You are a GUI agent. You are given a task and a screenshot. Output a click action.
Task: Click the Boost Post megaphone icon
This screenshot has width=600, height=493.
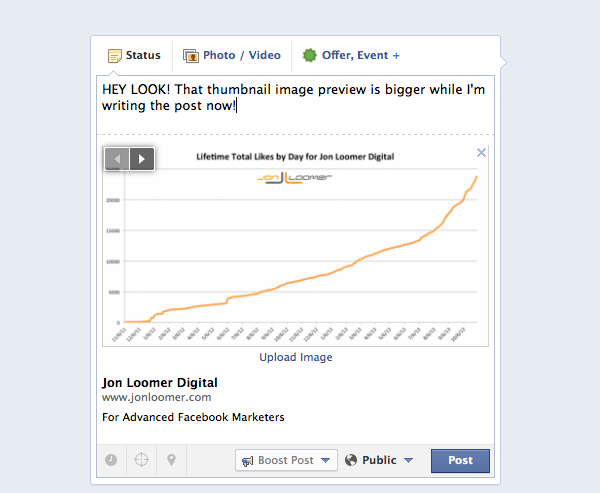(248, 461)
